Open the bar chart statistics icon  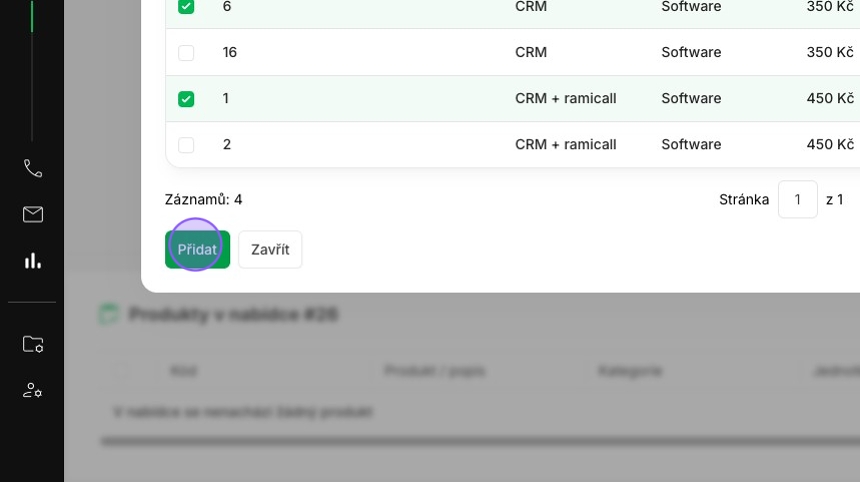[33, 260]
